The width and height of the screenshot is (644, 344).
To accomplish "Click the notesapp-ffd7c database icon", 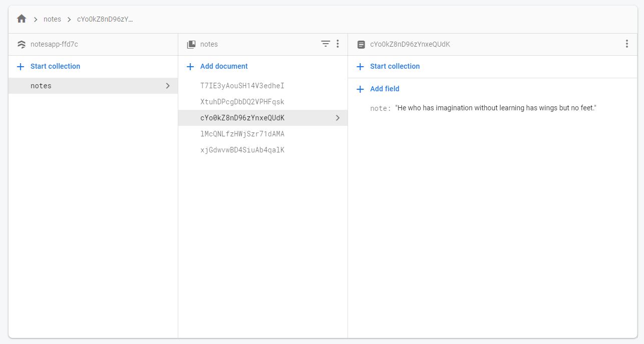I will (x=21, y=44).
